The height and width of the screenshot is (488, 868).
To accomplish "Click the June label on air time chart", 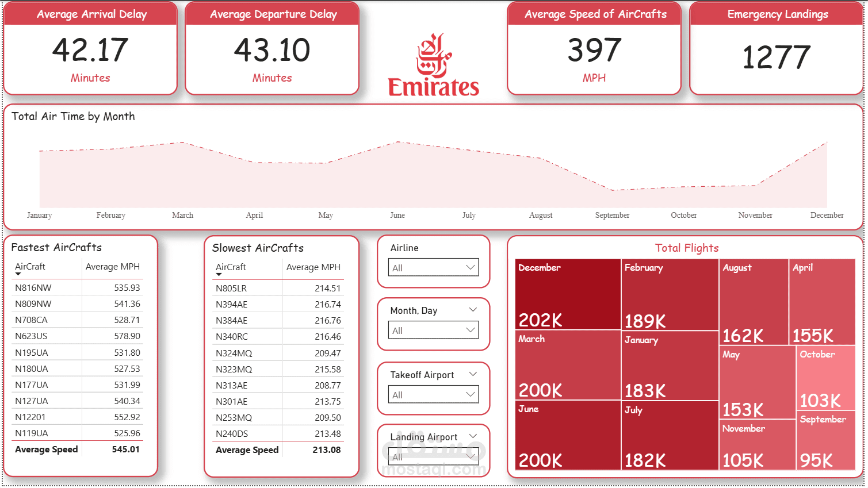I will (x=397, y=215).
